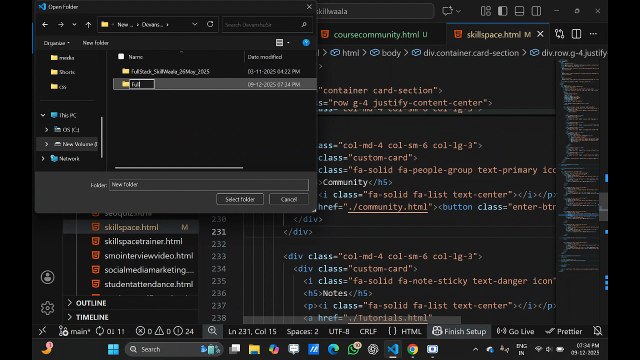Select the FullStack_SkillWaala_26May_2025 folder
Viewport: 640px width, 360px height.
click(170, 71)
